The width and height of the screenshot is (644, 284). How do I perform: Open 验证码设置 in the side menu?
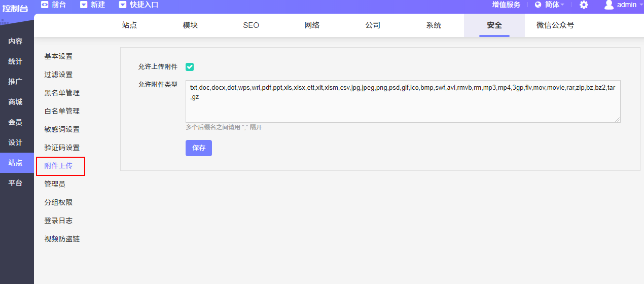[62, 148]
